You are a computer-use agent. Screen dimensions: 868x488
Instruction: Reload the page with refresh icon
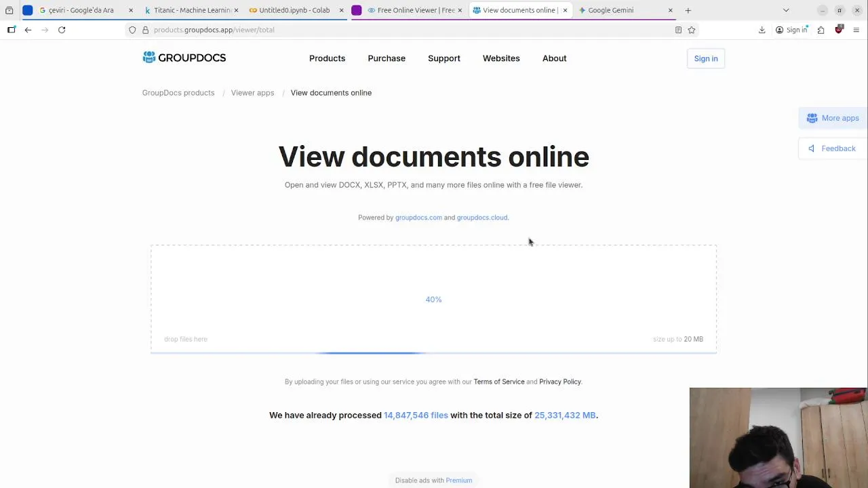pos(62,30)
